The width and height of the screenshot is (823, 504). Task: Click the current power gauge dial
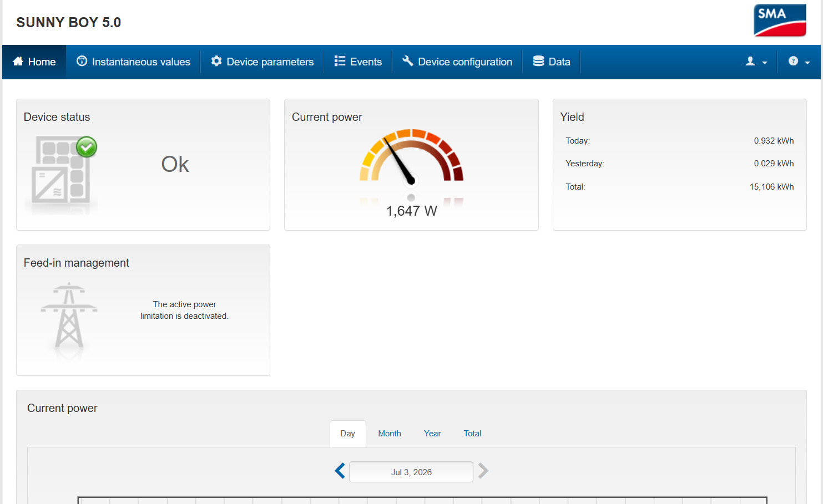(x=411, y=158)
